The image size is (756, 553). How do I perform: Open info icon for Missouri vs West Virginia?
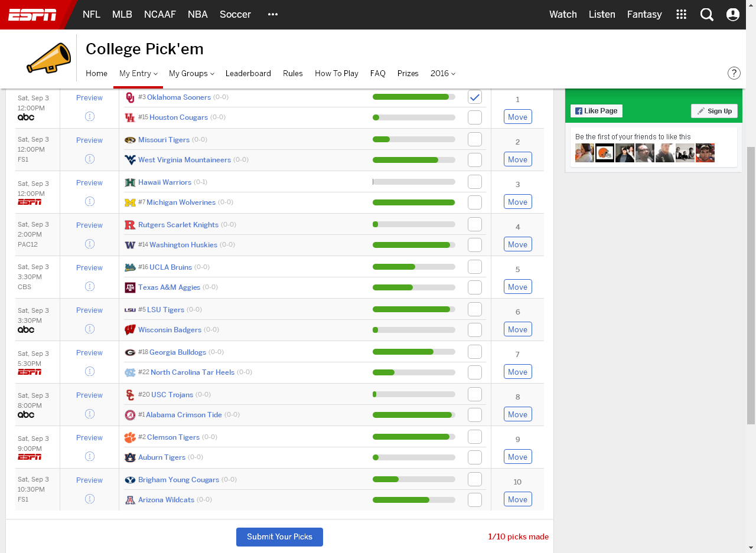click(x=90, y=159)
